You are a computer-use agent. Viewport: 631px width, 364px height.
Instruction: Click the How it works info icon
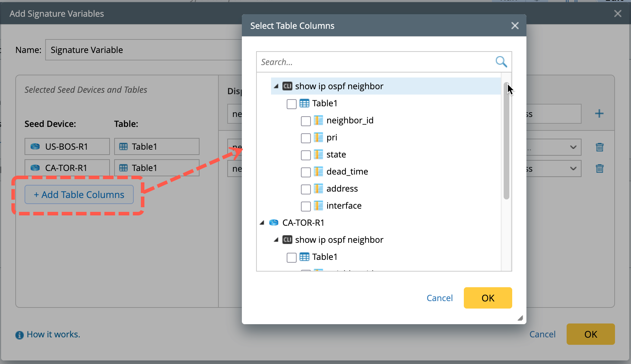(20, 335)
